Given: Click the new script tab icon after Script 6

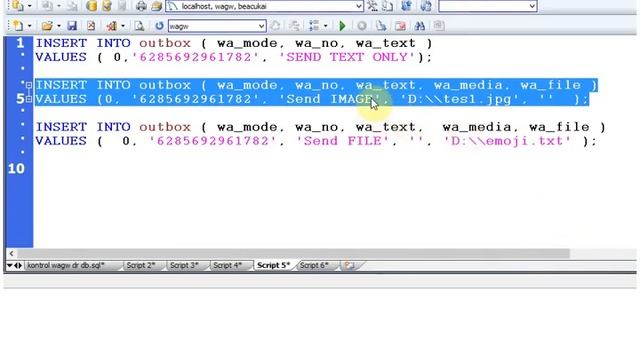Looking at the screenshot, I should click(x=349, y=265).
